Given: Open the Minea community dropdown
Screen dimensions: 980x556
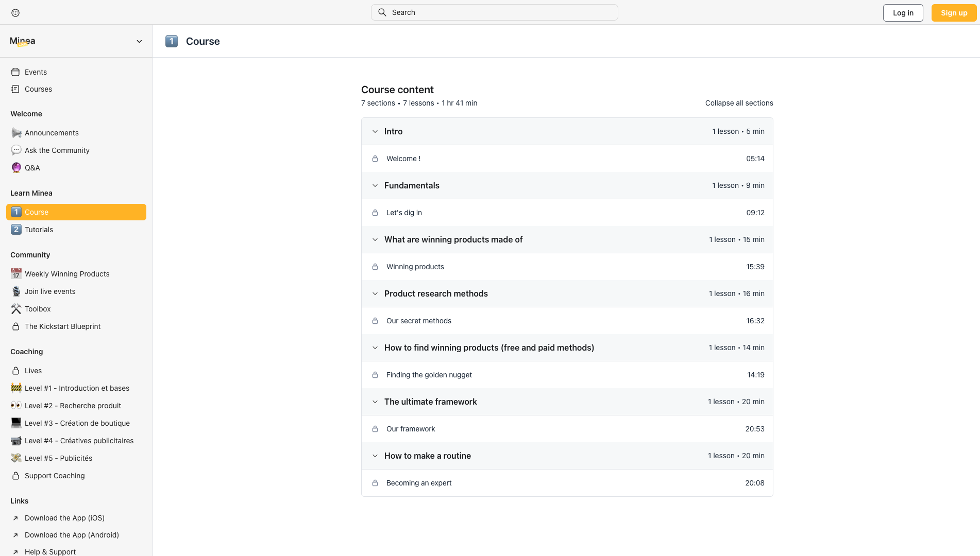Looking at the screenshot, I should [139, 41].
